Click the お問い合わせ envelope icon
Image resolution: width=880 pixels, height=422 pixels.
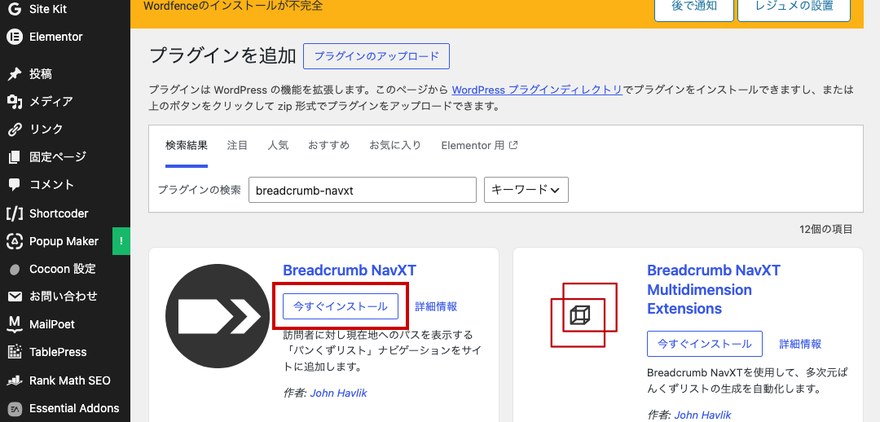coord(15,296)
